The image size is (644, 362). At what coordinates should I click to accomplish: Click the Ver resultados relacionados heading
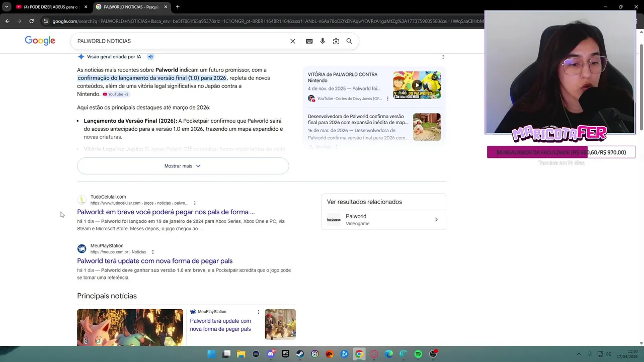coord(364,202)
